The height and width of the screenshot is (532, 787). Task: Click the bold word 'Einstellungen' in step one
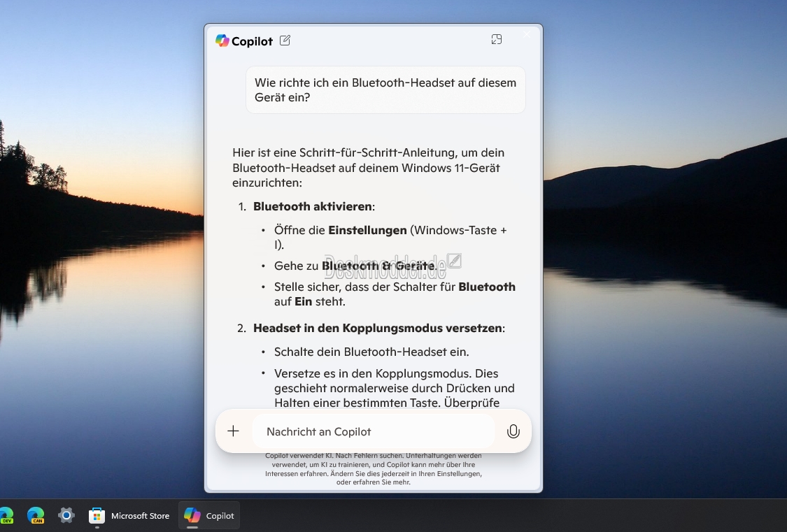coord(367,230)
